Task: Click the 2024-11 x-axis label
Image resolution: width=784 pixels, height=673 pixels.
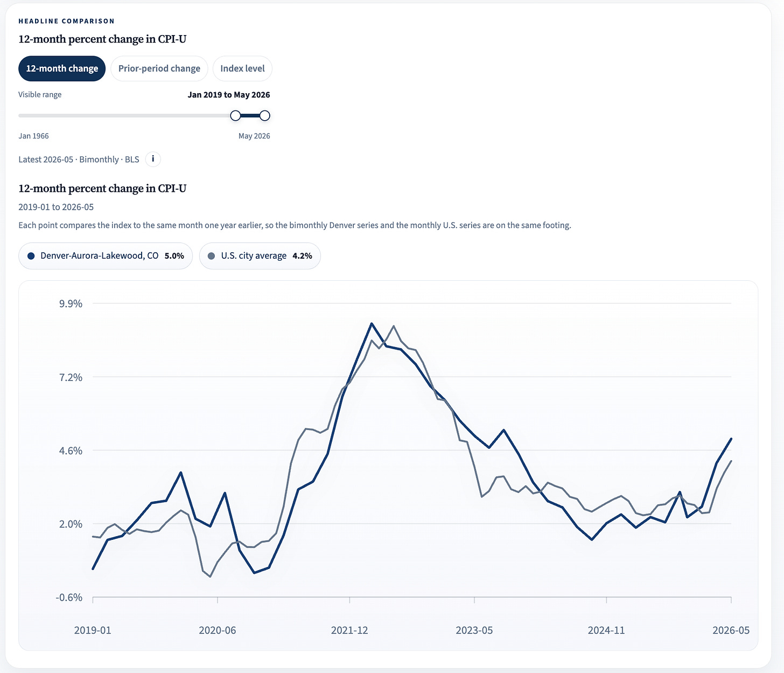Action: coord(606,630)
